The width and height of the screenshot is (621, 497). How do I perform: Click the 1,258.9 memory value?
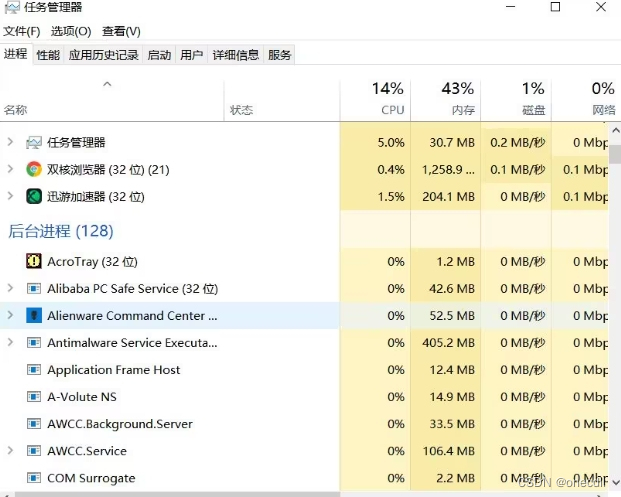point(448,170)
